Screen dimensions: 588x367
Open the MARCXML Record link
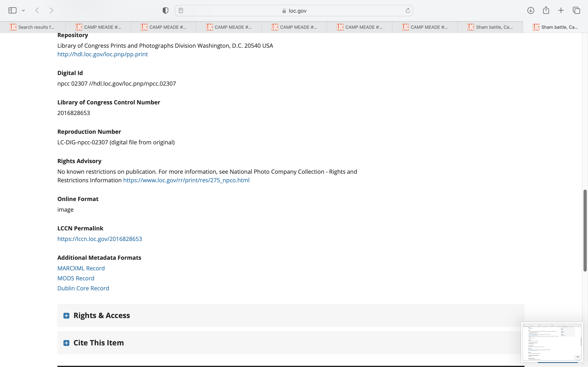pyautogui.click(x=81, y=268)
